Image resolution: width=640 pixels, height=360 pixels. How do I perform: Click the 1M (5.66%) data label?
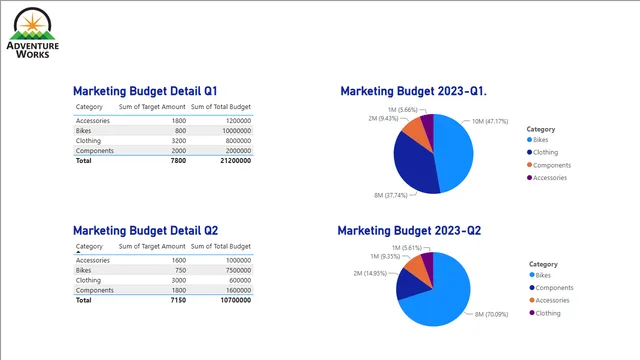tap(402, 110)
